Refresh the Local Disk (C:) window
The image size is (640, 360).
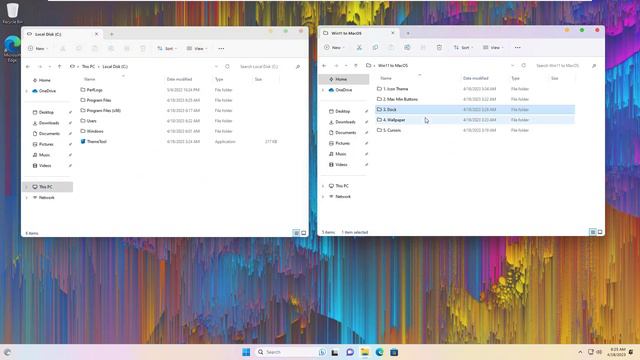pos(227,67)
